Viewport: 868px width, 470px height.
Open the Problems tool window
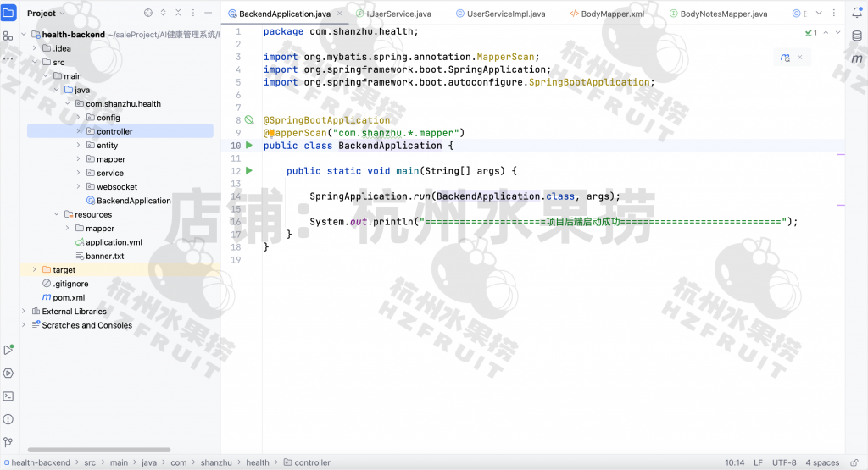click(x=8, y=418)
